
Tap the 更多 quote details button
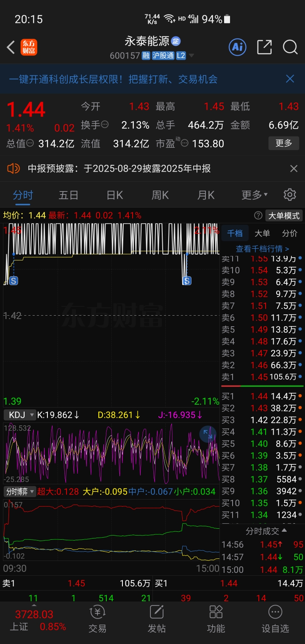pos(284,143)
